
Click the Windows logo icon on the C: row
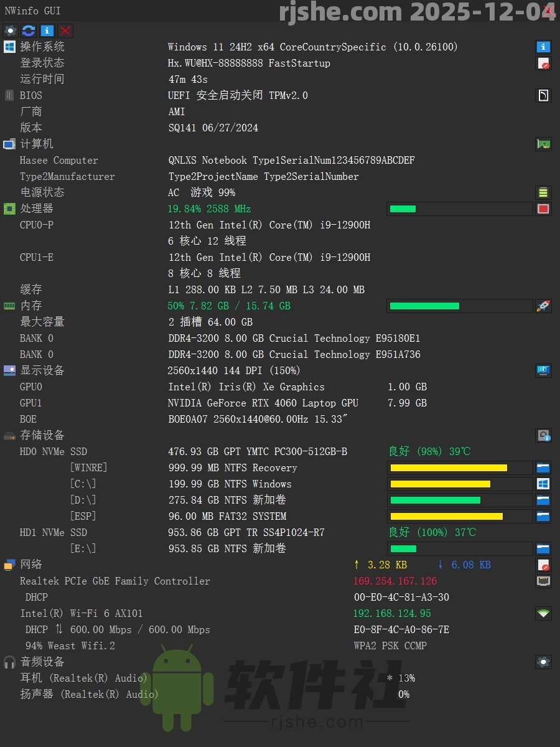pos(543,484)
